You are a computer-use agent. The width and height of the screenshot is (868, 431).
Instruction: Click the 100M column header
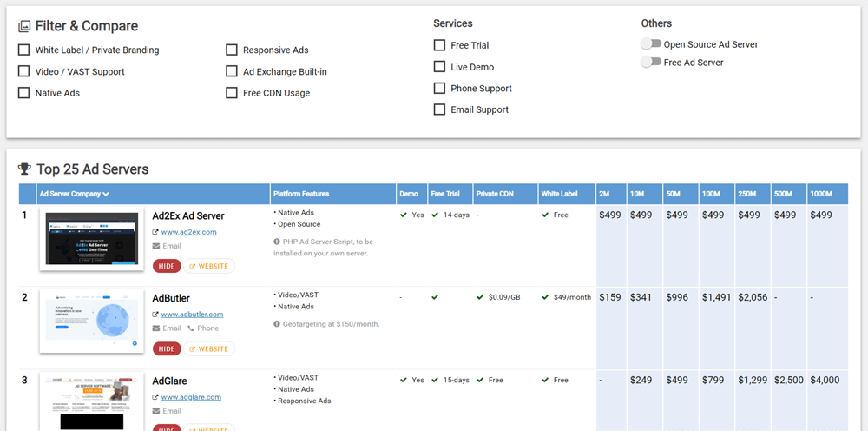tap(717, 194)
